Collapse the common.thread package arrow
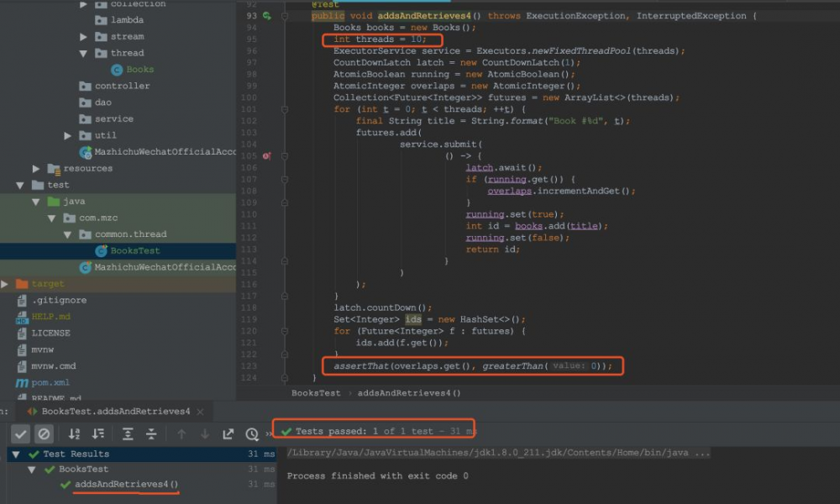The image size is (840, 504). click(x=67, y=234)
